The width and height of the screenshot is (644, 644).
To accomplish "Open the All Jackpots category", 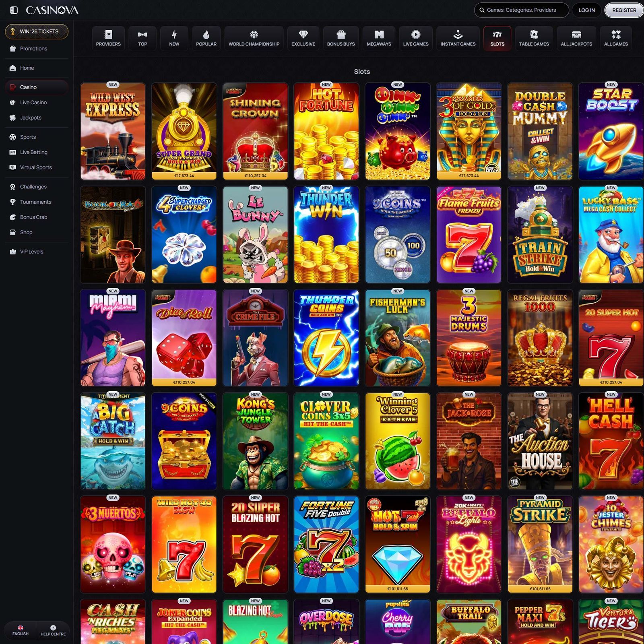I will (576, 38).
